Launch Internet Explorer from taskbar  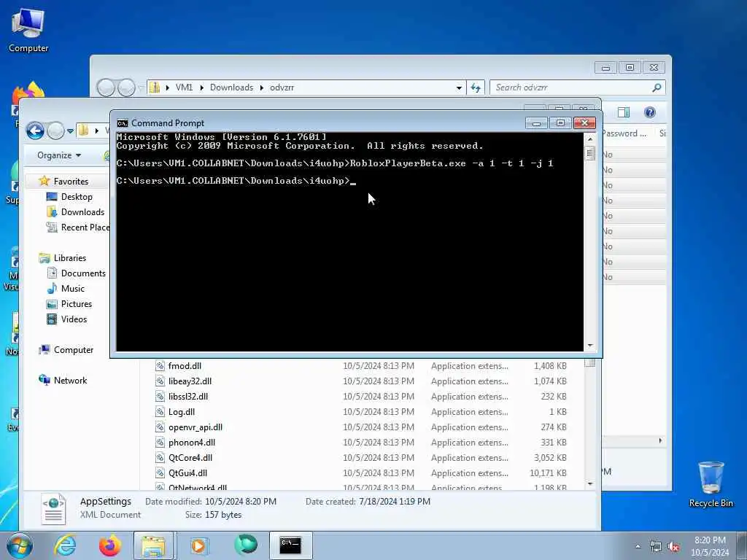[x=64, y=545]
